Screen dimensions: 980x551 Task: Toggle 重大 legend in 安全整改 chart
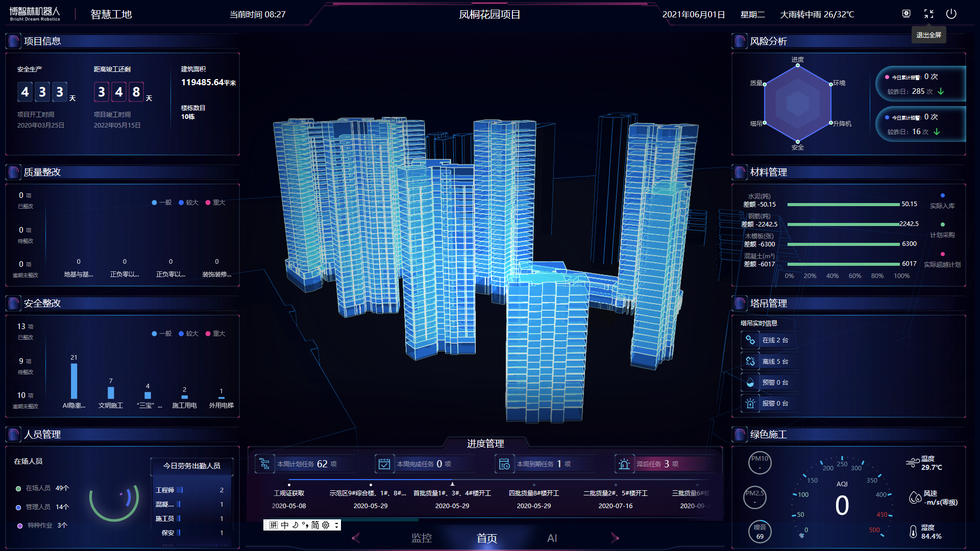point(215,334)
